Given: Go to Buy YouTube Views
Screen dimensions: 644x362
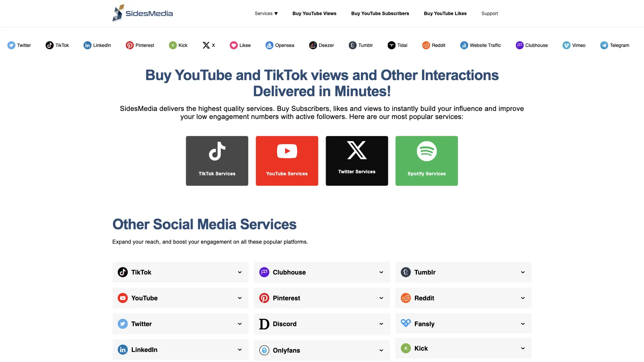Looking at the screenshot, I should (x=314, y=13).
